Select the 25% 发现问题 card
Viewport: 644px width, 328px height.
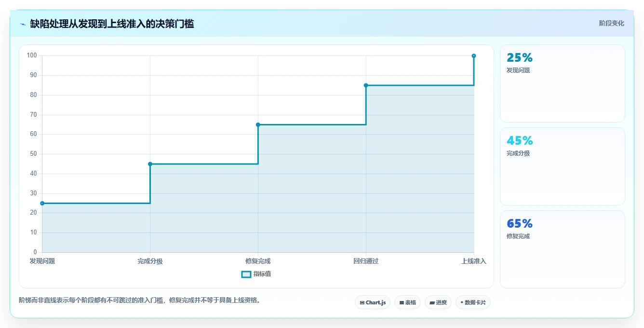pyautogui.click(x=563, y=83)
